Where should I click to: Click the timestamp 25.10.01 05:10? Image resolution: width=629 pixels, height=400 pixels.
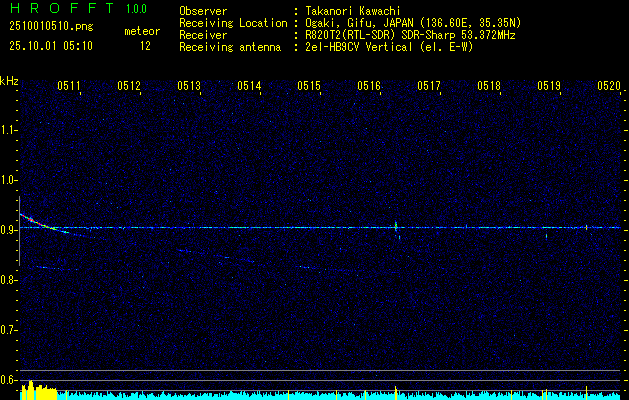[51, 46]
